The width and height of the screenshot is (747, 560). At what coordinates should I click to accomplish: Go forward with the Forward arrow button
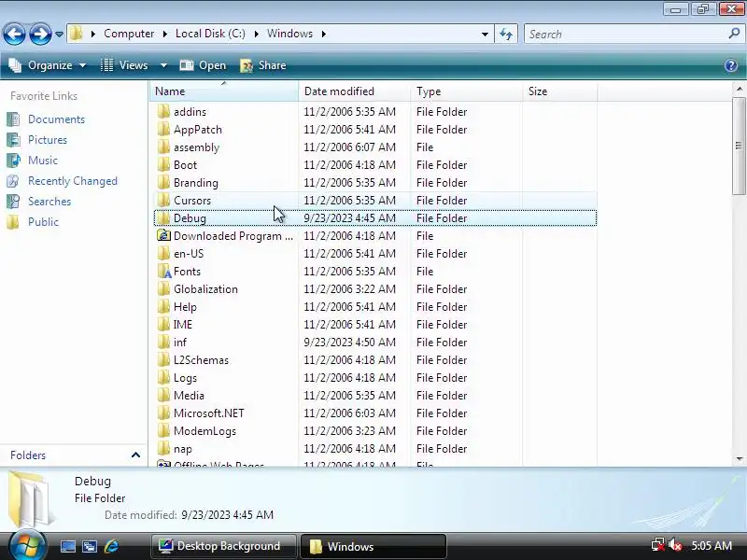(x=40, y=34)
